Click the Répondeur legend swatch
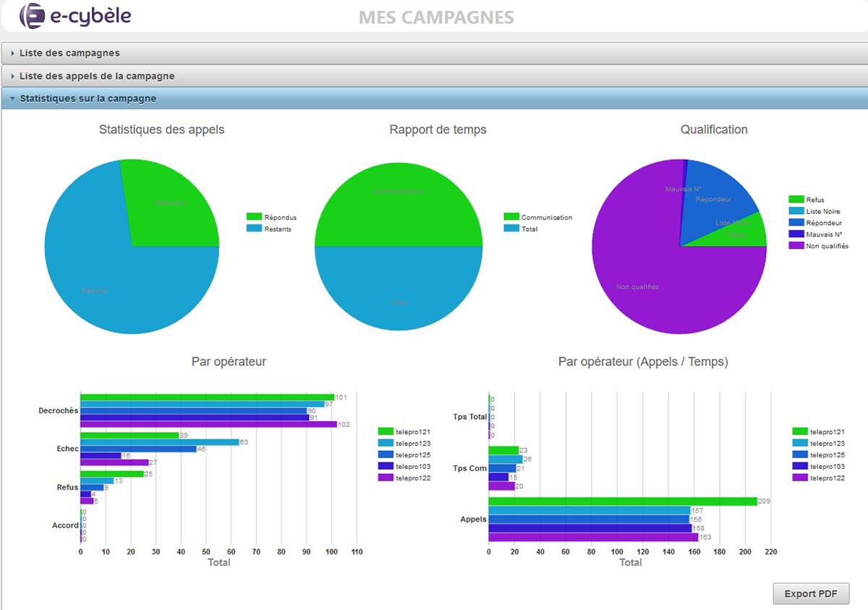This screenshot has height=610, width=868. pyautogui.click(x=796, y=223)
